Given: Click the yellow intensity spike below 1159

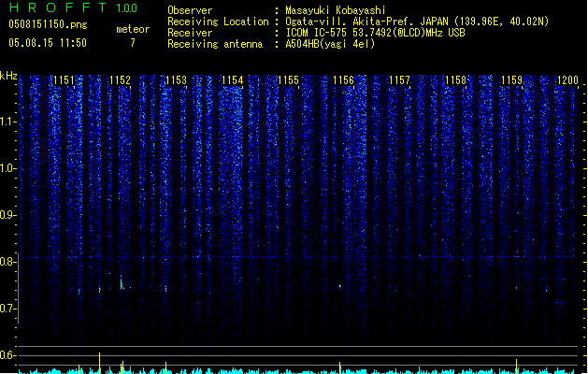Looking at the screenshot, I should 516,367.
